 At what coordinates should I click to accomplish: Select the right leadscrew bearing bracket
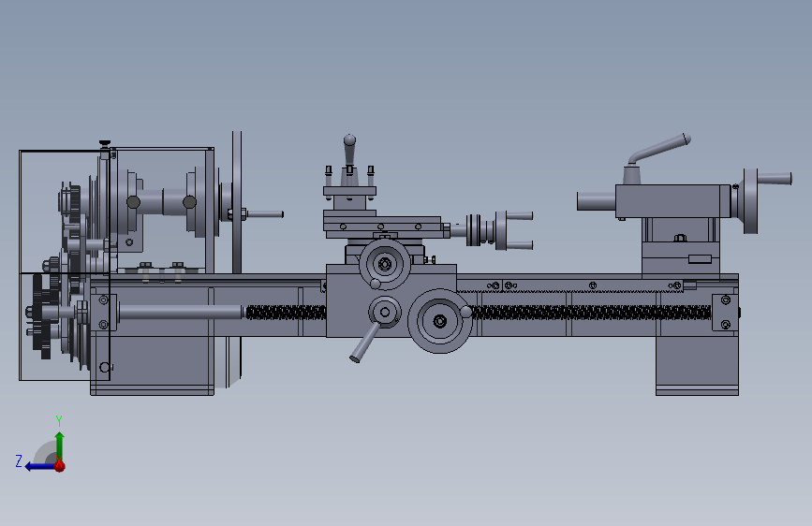725,313
